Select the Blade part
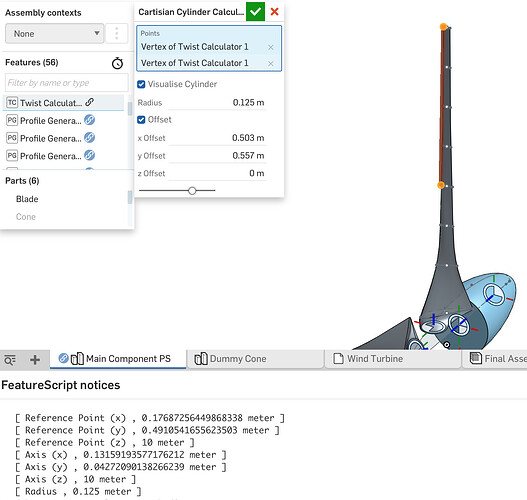The height and width of the screenshot is (500, 527). [x=27, y=199]
